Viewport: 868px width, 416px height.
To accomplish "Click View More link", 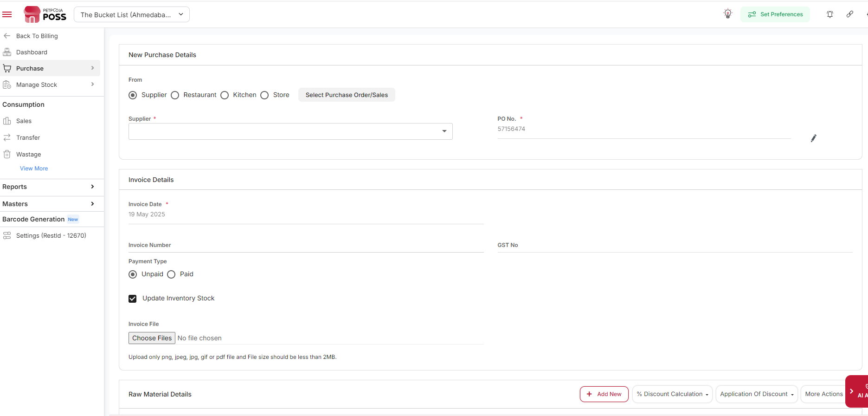I will point(34,169).
